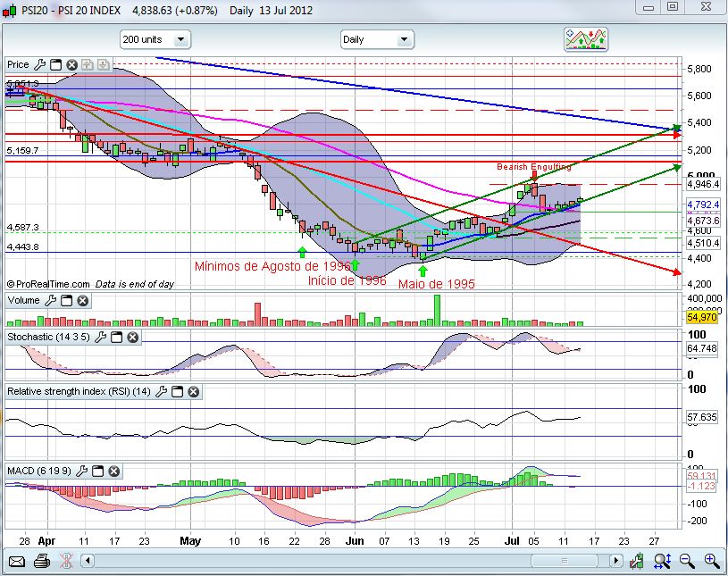Open the 200 units dropdown

[x=155, y=39]
